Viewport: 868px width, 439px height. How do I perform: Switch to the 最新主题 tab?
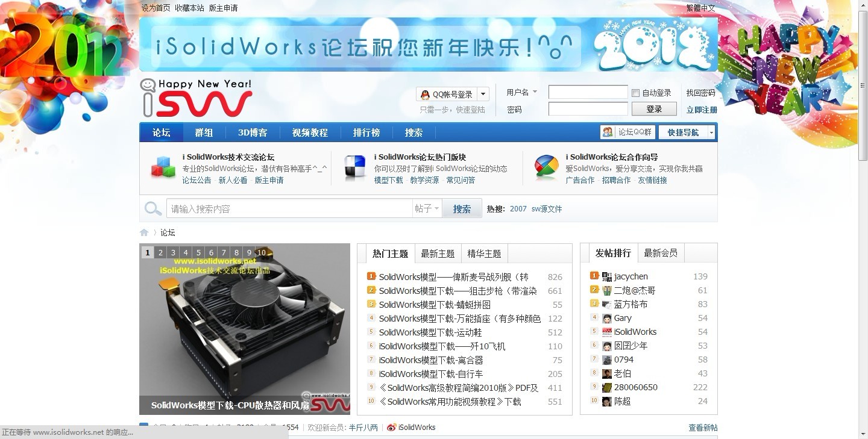(x=438, y=254)
